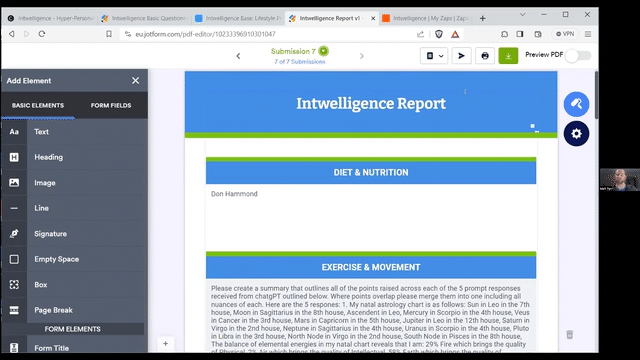This screenshot has height=360, width=640.
Task: Print the PDF document
Action: (485, 56)
